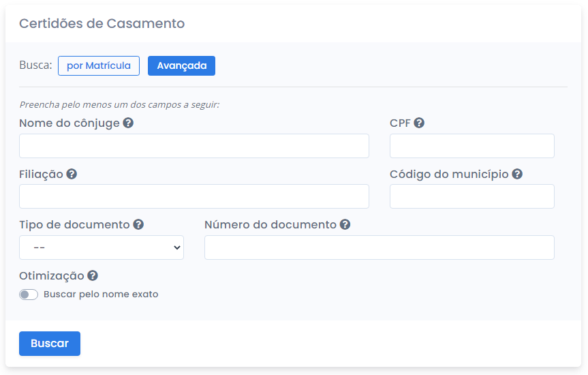Click the 'Buscar pelo nome exato' label text

click(x=101, y=295)
